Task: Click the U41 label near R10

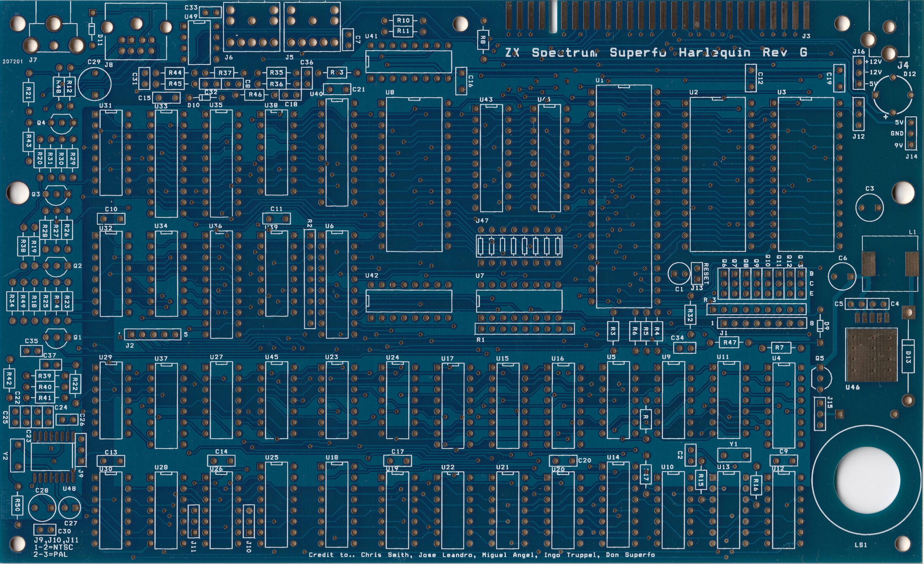Action: (x=371, y=36)
